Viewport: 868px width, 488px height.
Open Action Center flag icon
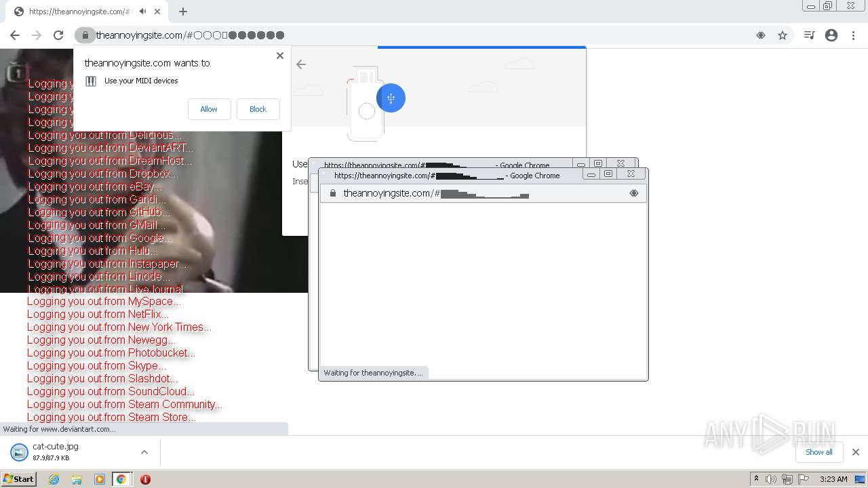click(804, 479)
